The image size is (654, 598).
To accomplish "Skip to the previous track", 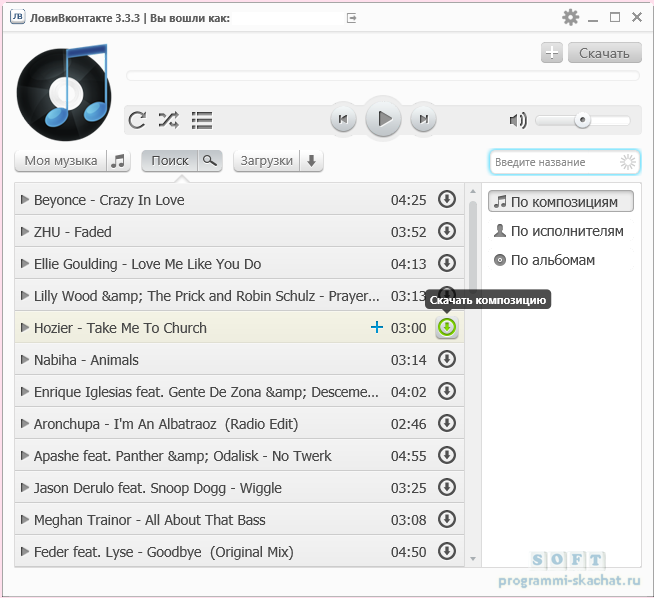I will [342, 120].
